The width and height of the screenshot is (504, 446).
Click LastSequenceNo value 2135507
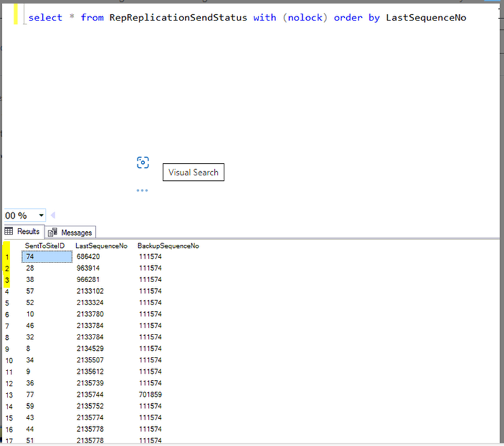[x=90, y=360]
